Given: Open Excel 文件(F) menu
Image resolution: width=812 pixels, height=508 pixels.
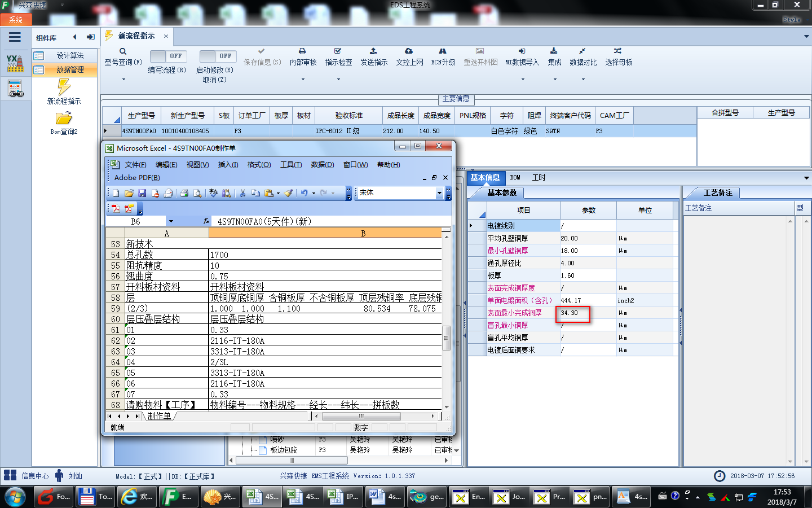Looking at the screenshot, I should (x=135, y=165).
